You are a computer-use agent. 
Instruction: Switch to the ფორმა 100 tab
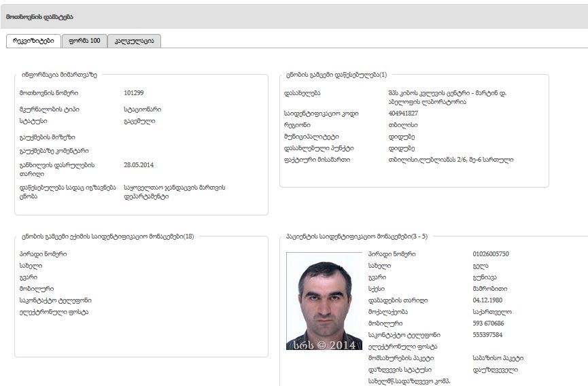point(84,41)
